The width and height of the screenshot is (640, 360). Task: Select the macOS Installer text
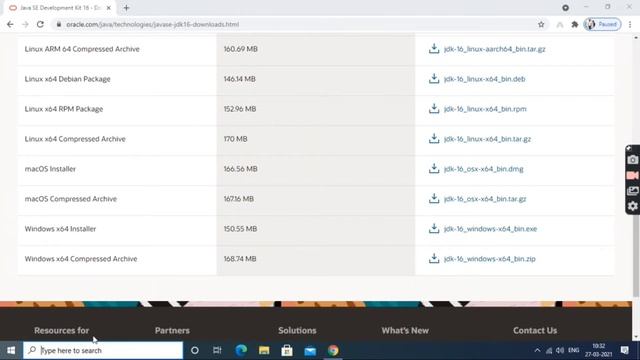(50, 169)
